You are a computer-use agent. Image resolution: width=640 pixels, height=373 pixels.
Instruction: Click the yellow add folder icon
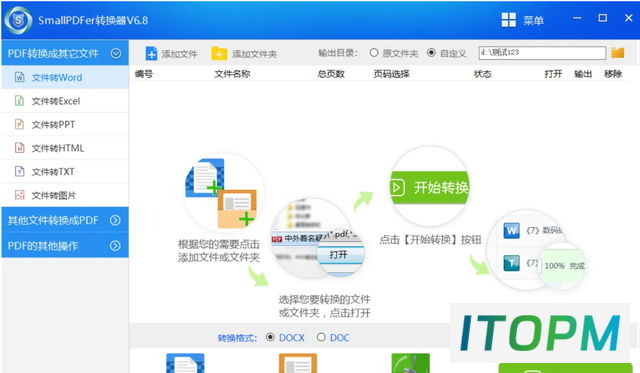pos(219,53)
